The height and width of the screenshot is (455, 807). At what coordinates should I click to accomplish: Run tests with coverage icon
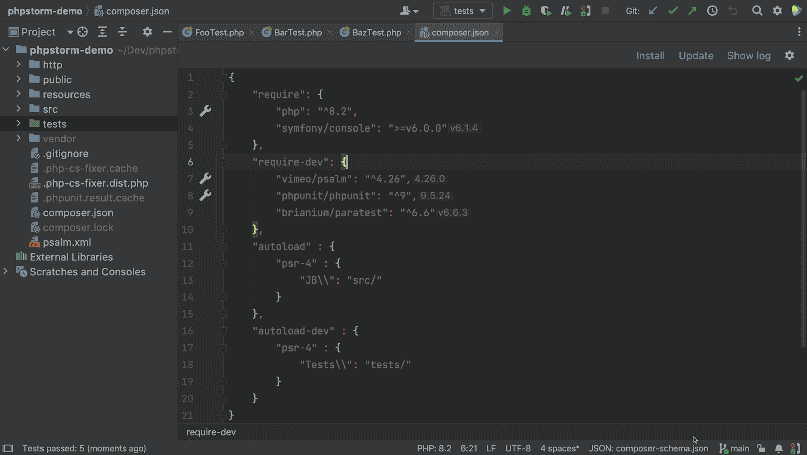pyautogui.click(x=546, y=10)
